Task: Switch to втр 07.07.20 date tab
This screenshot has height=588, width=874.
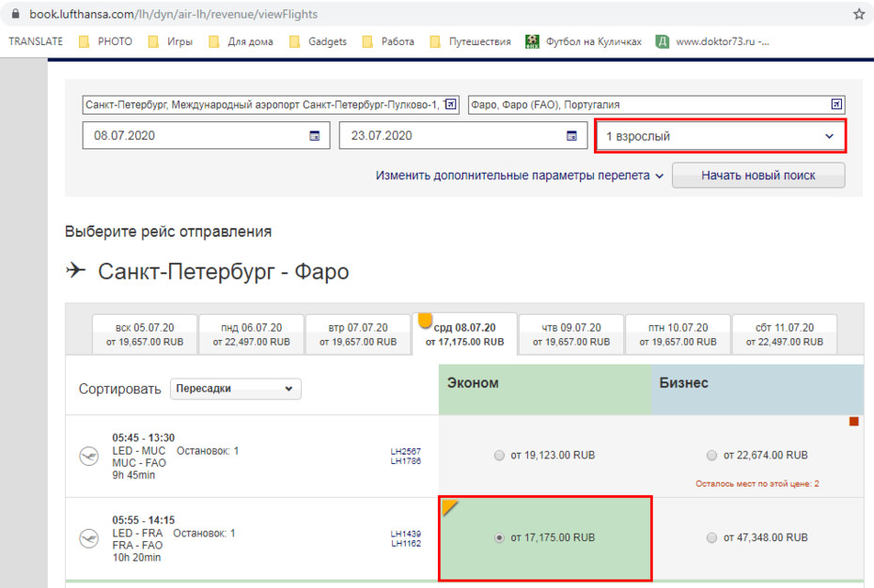Action: 358,334
